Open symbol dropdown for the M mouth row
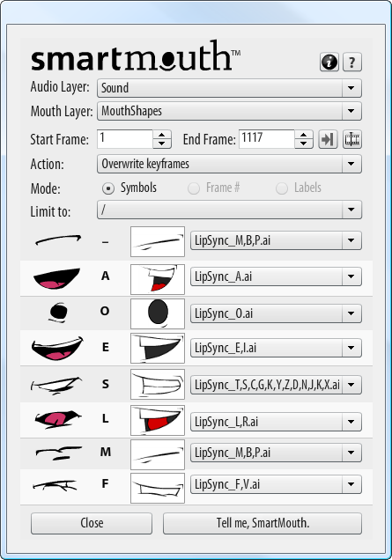This screenshot has width=392, height=560. [276, 453]
